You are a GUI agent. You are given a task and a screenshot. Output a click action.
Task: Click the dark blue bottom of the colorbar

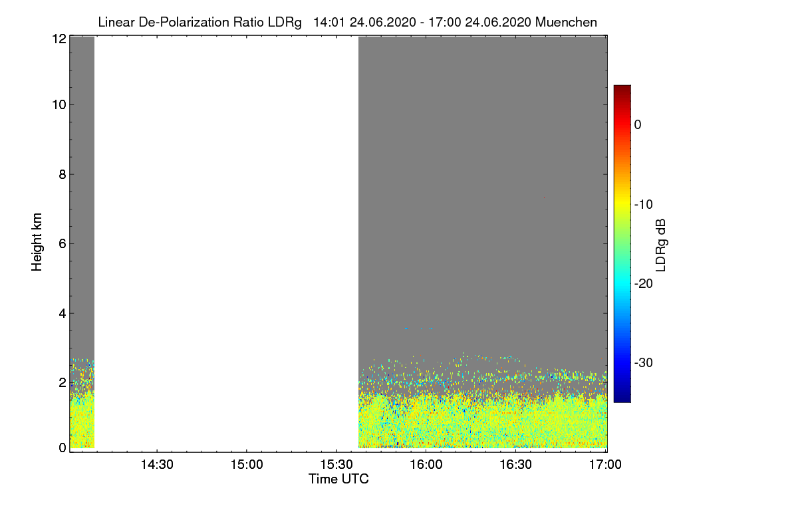622,396
